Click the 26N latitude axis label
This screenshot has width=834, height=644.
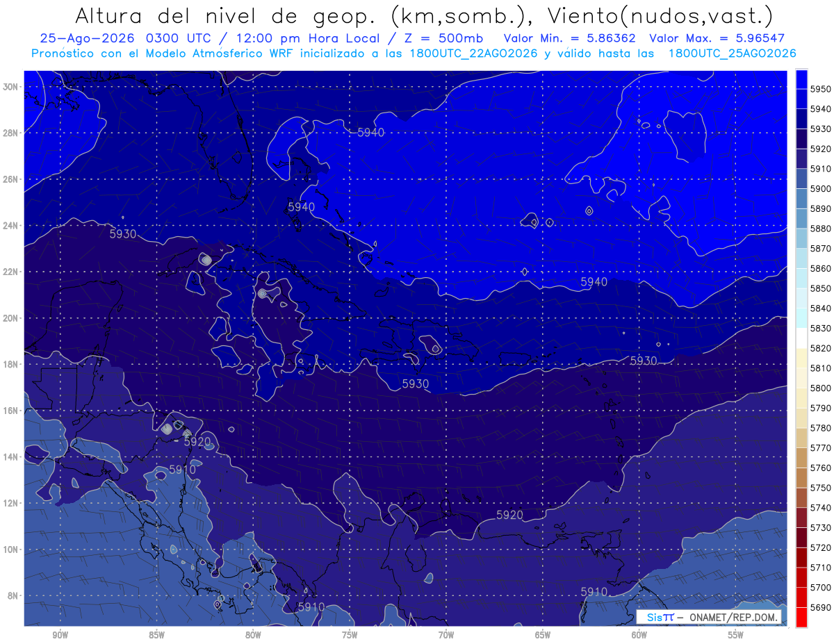click(12, 179)
